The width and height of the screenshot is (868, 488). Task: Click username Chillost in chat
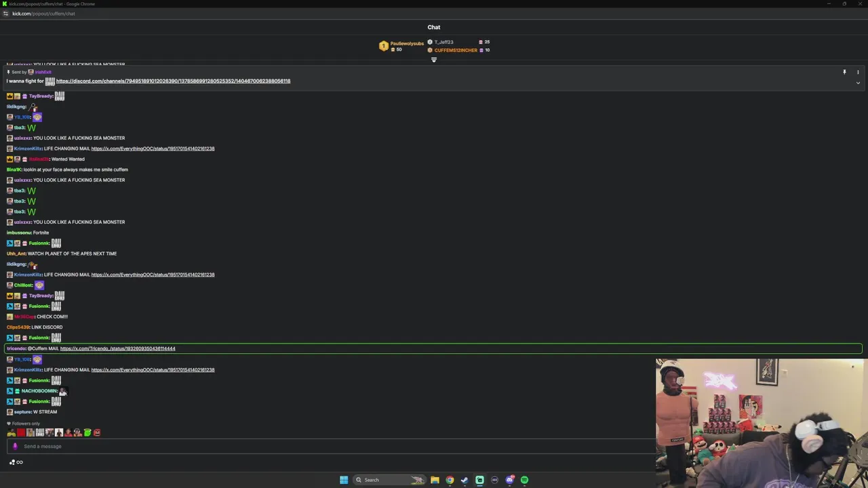(x=23, y=285)
